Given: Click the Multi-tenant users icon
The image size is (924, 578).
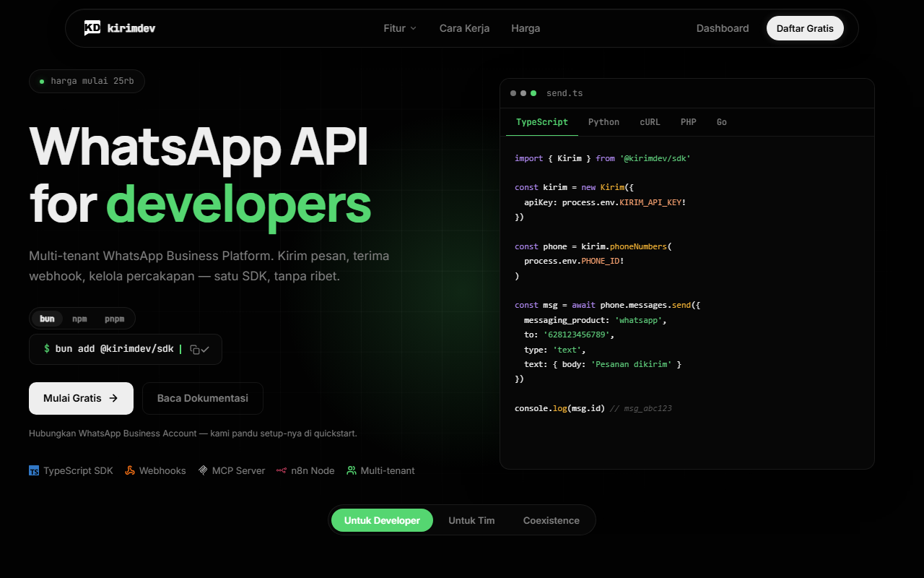Looking at the screenshot, I should (352, 470).
